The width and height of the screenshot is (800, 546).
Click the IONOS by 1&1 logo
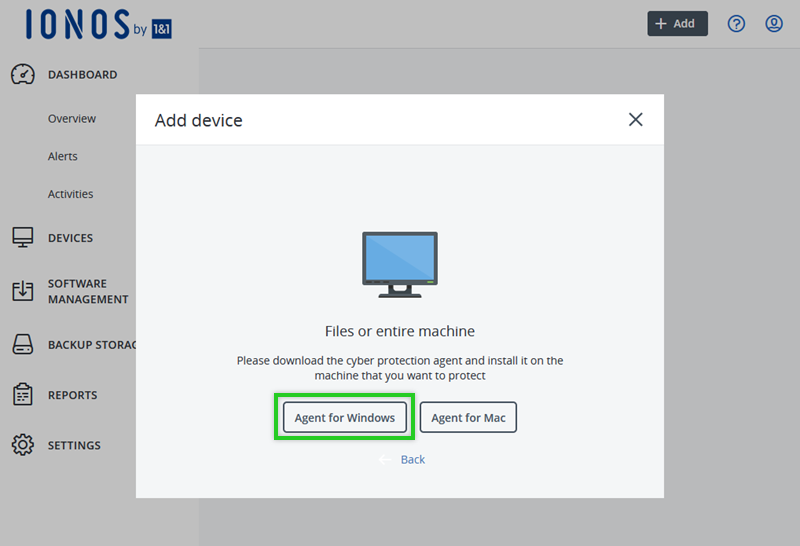99,25
